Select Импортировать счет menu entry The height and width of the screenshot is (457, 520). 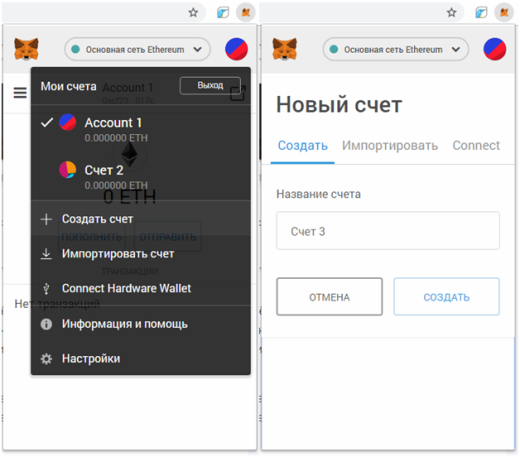[x=141, y=254]
